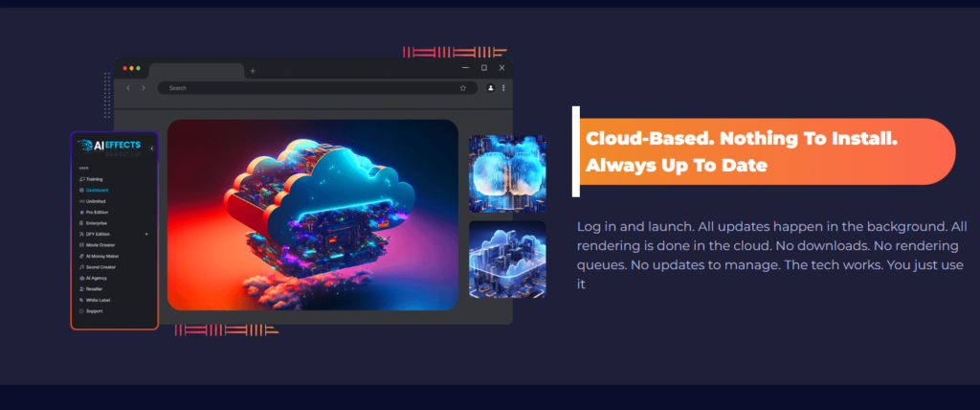The width and height of the screenshot is (980, 410).
Task: Minimize the mock browser window
Action: click(x=466, y=68)
